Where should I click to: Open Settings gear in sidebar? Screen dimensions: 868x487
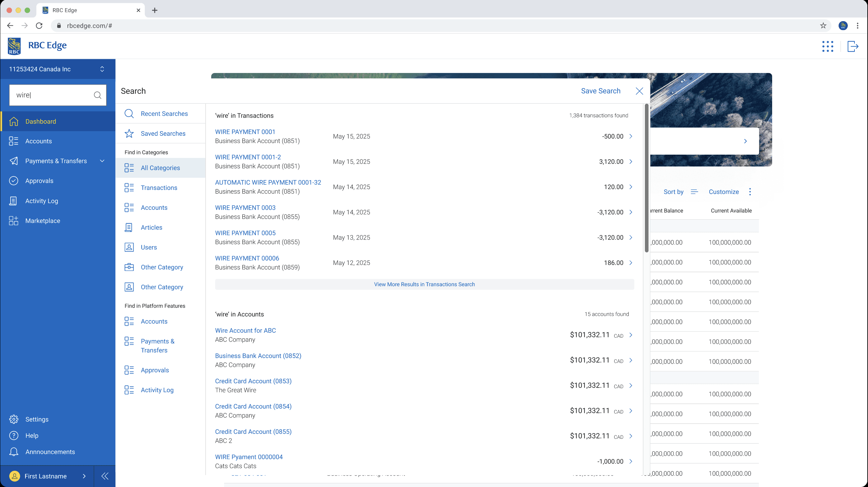14,419
